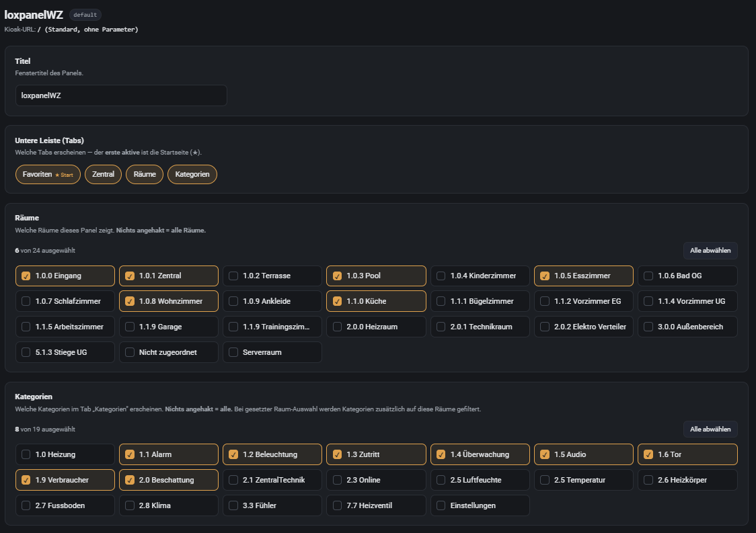The height and width of the screenshot is (533, 756).
Task: Click the default badge beside loxpanelWZ
Action: point(85,15)
